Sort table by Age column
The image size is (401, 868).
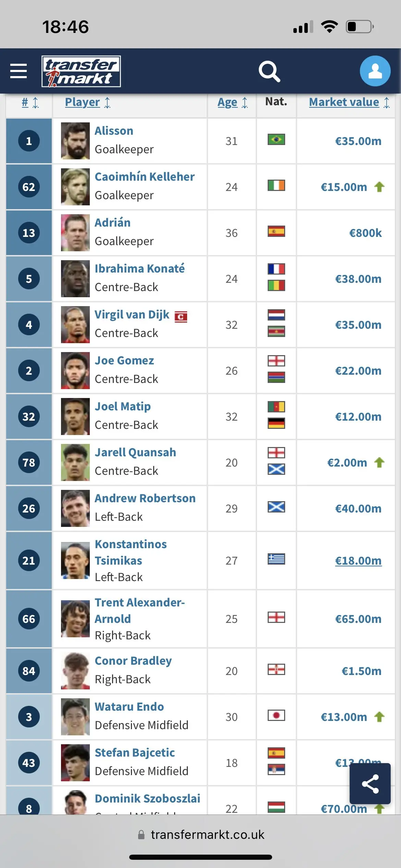(232, 102)
